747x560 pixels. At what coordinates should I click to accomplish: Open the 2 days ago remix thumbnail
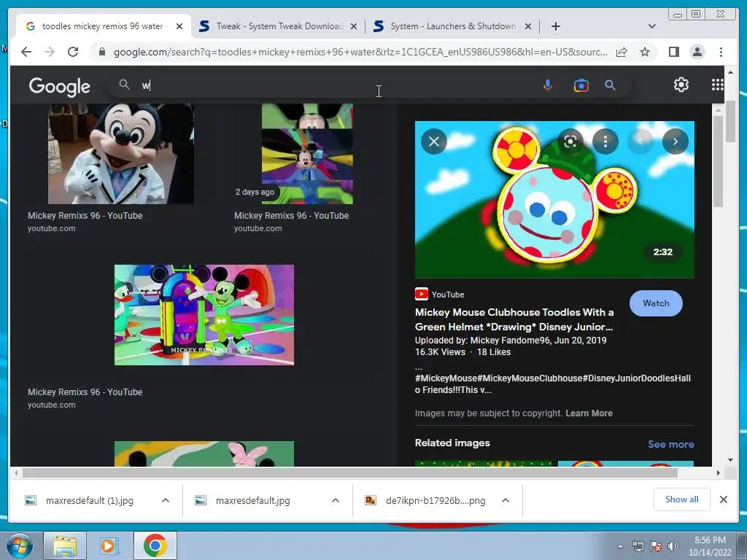[x=307, y=154]
